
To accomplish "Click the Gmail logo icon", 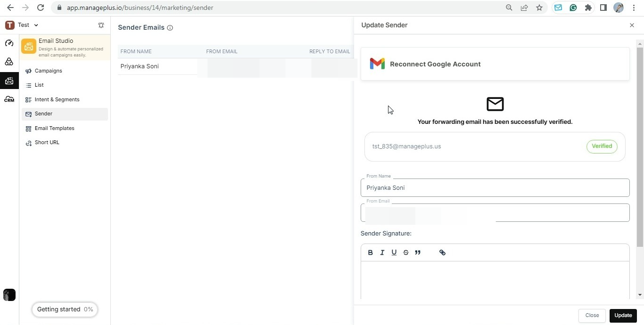I will (x=377, y=64).
